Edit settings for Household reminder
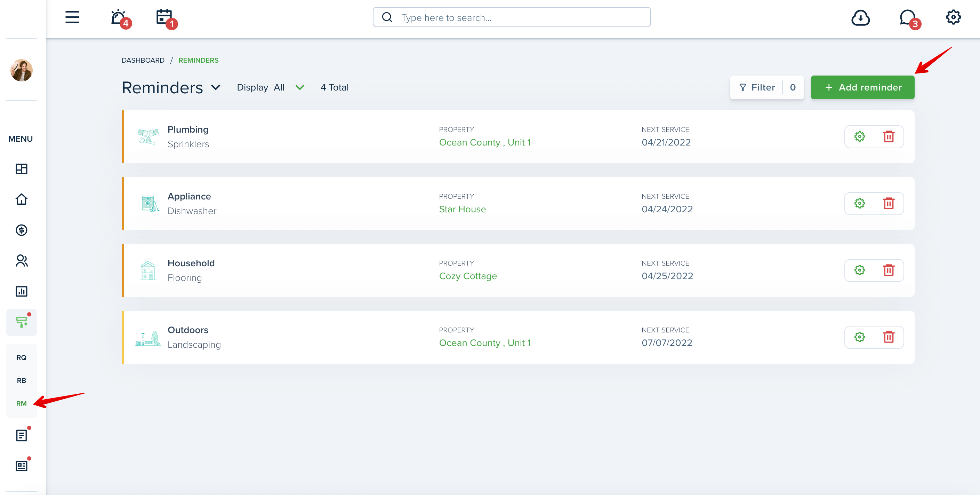Screen dimensions: 980x495 (x=859, y=270)
